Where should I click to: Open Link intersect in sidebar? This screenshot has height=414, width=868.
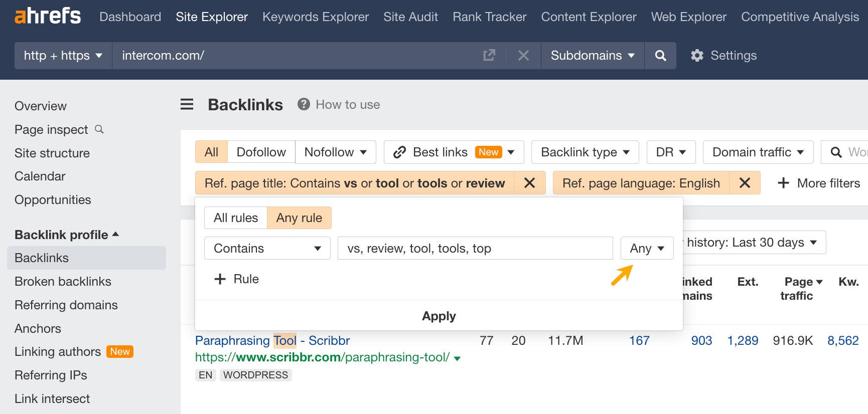[x=52, y=398]
